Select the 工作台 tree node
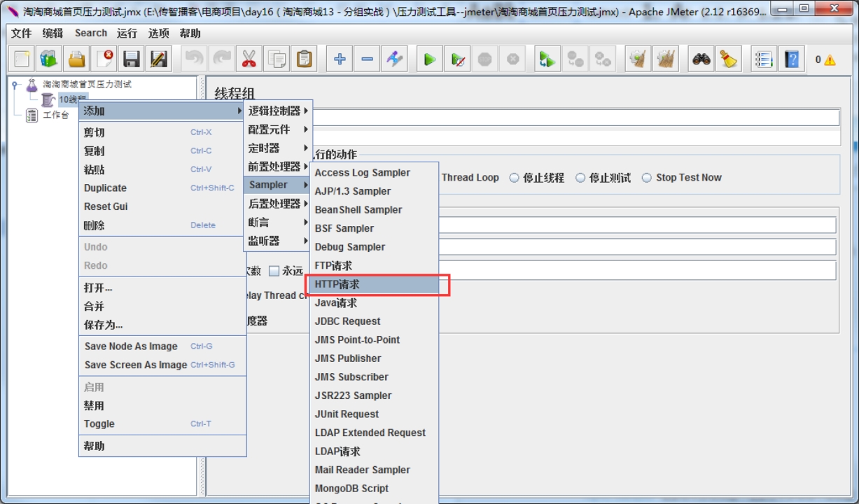859x504 pixels. click(56, 115)
